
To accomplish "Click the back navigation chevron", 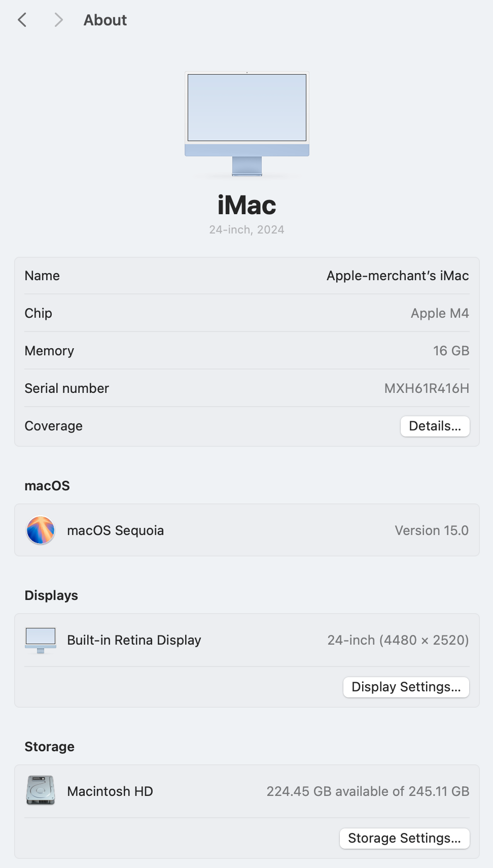I will [22, 20].
